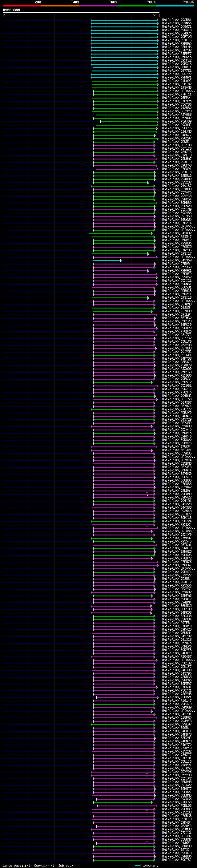Open the UniRef100_Q9FL16 hit
Screen dimensions: 197x868
[x=176, y=128]
